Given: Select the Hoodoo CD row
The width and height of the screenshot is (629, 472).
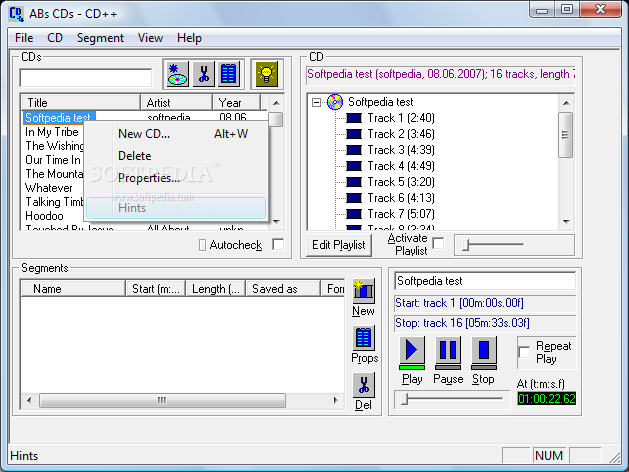Looking at the screenshot, I should click(44, 216).
